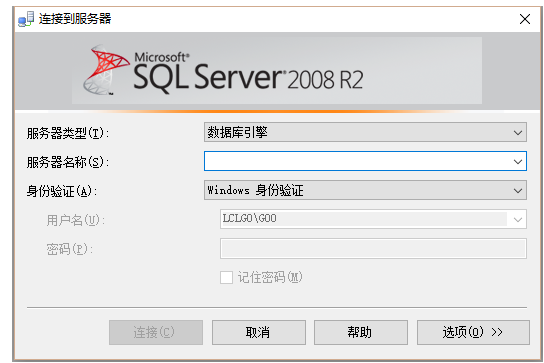Viewport: 544px width, 363px height.
Task: Click the 服务器名称(S) label
Action: [68, 162]
